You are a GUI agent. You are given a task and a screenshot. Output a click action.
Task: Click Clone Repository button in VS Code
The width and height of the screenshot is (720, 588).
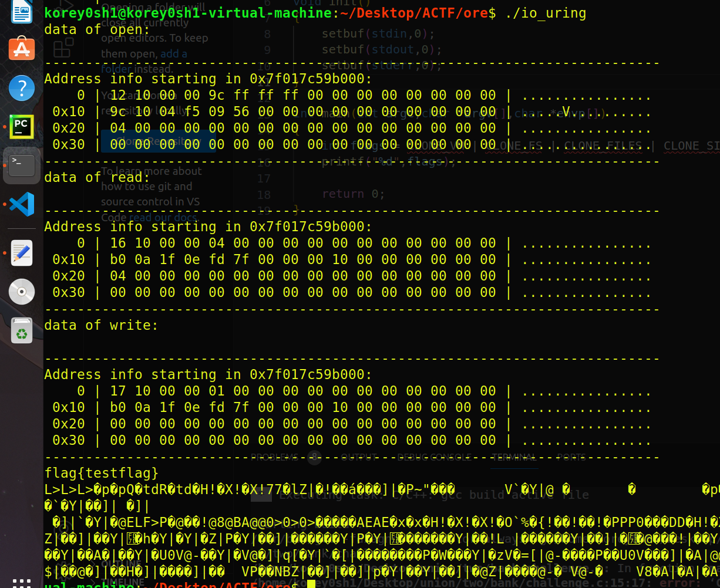(x=159, y=141)
